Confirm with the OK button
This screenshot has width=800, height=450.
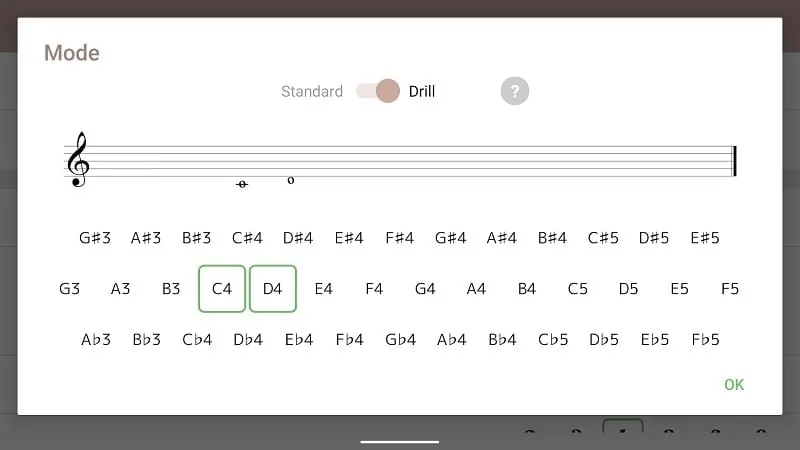pyautogui.click(x=734, y=385)
